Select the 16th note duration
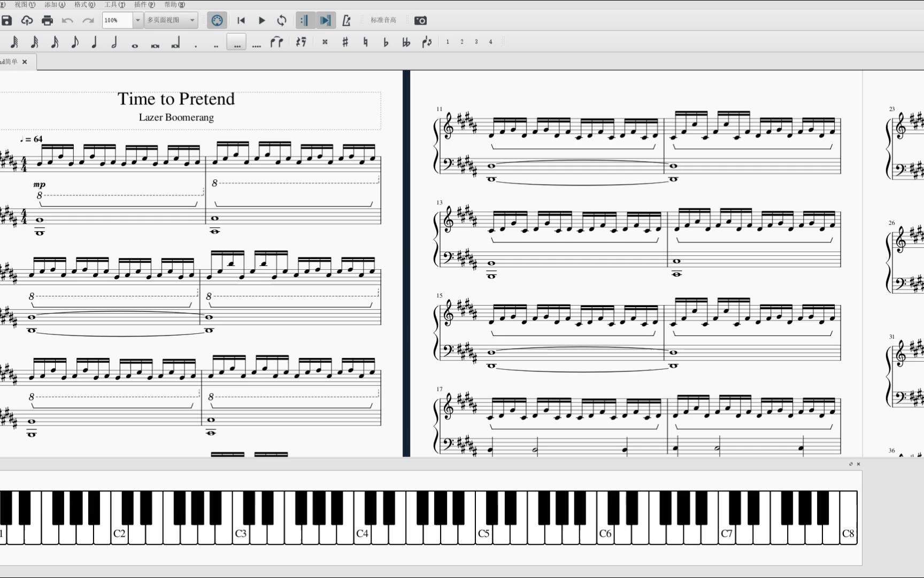The height and width of the screenshot is (578, 924). tap(55, 42)
